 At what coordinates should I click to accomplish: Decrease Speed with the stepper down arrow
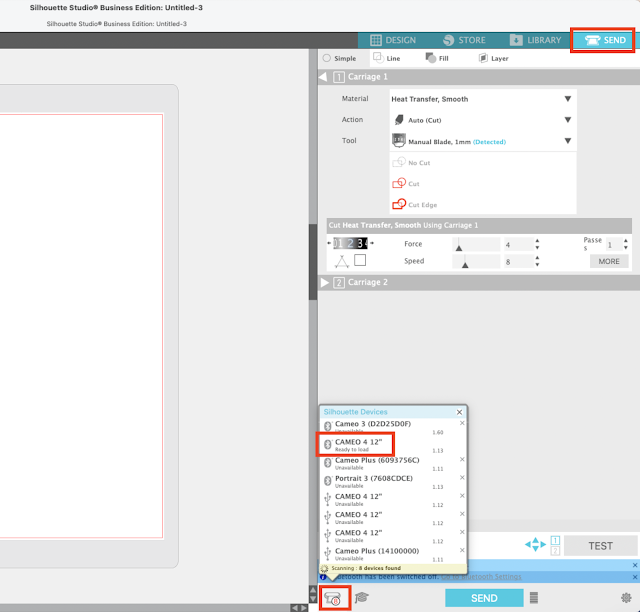click(x=537, y=265)
